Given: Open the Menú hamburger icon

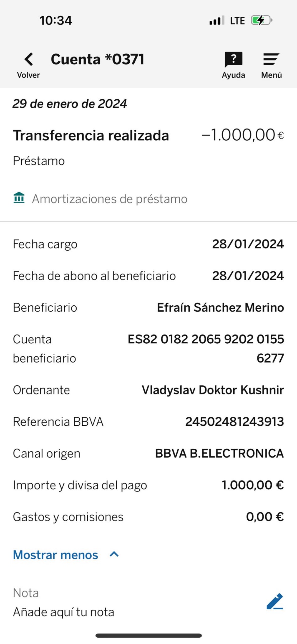Looking at the screenshot, I should coord(271,59).
